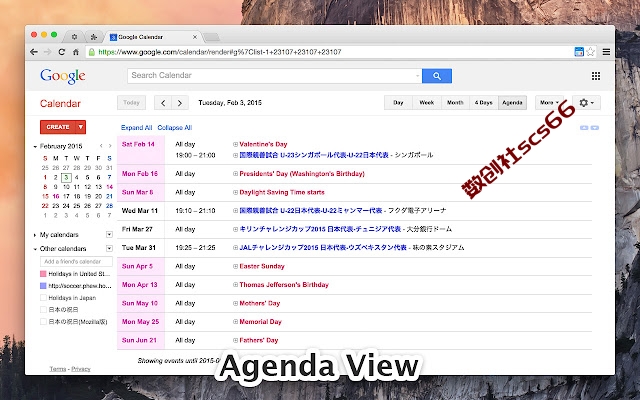Click Expand All link
Viewport: 640px width, 400px height.
pyautogui.click(x=136, y=128)
